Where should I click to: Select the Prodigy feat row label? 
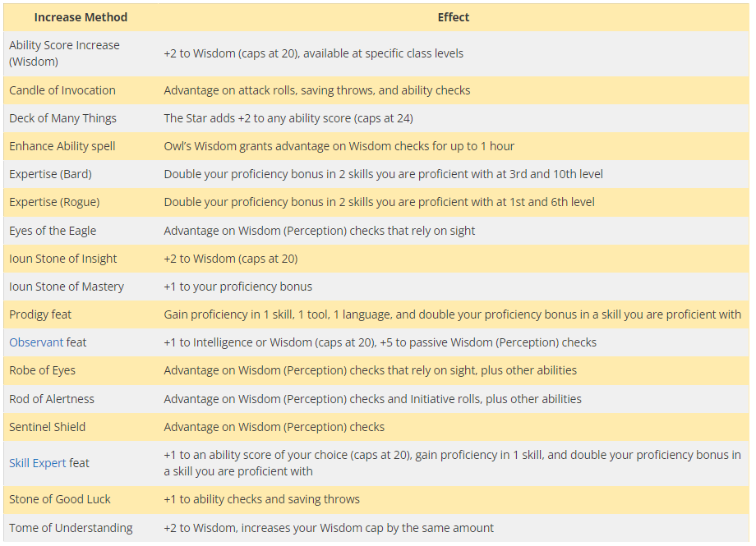point(40,314)
